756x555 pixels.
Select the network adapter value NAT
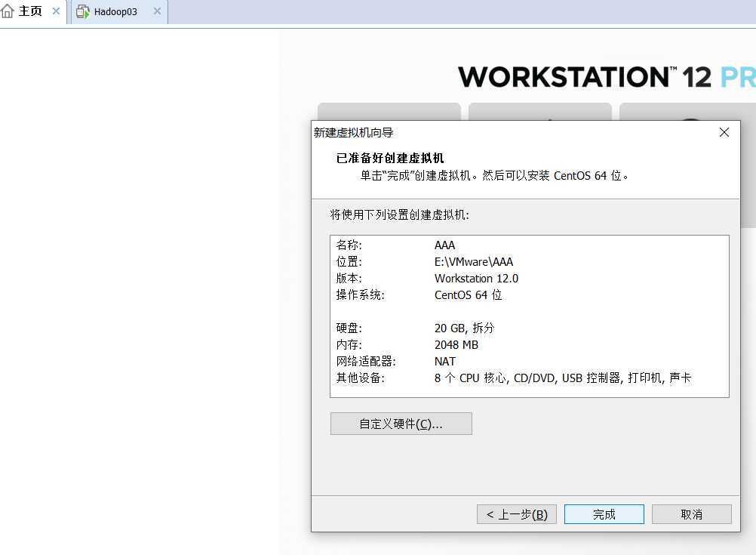click(444, 362)
